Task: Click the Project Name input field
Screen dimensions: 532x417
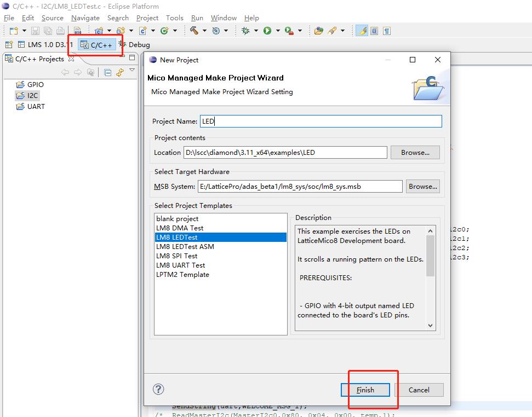Action: [321, 121]
